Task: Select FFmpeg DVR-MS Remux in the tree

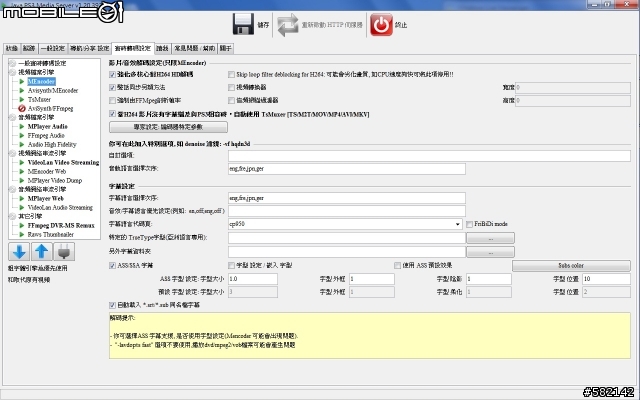Action: pyautogui.click(x=61, y=225)
